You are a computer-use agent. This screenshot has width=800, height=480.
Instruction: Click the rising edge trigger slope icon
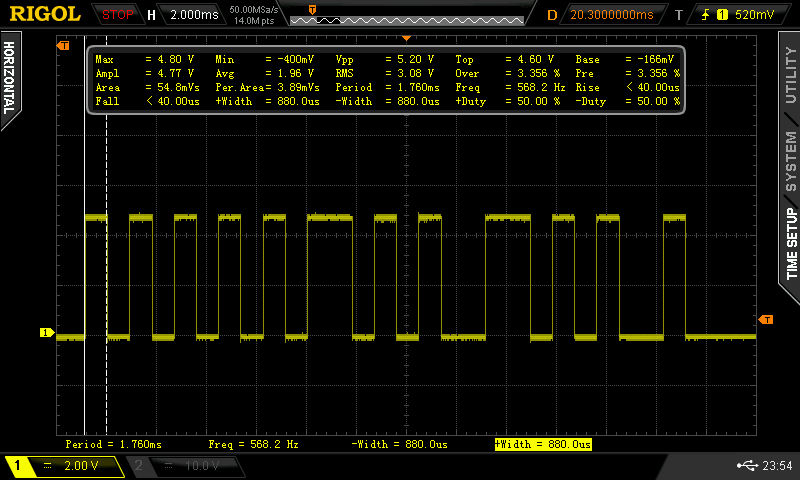[706, 15]
